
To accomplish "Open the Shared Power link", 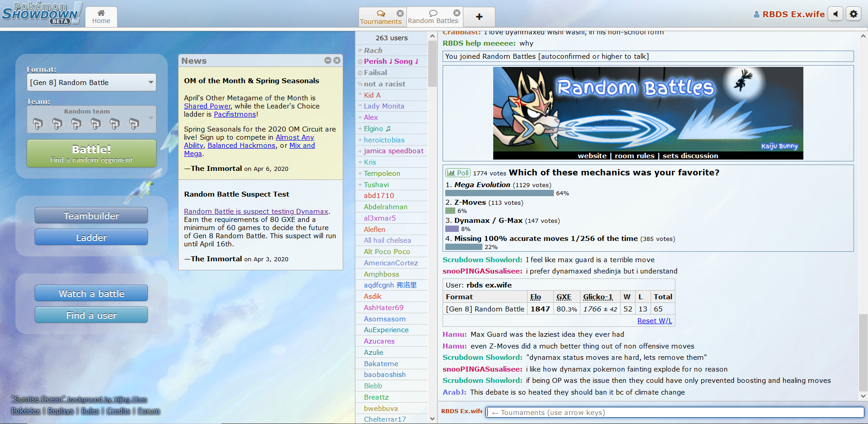I will point(207,106).
